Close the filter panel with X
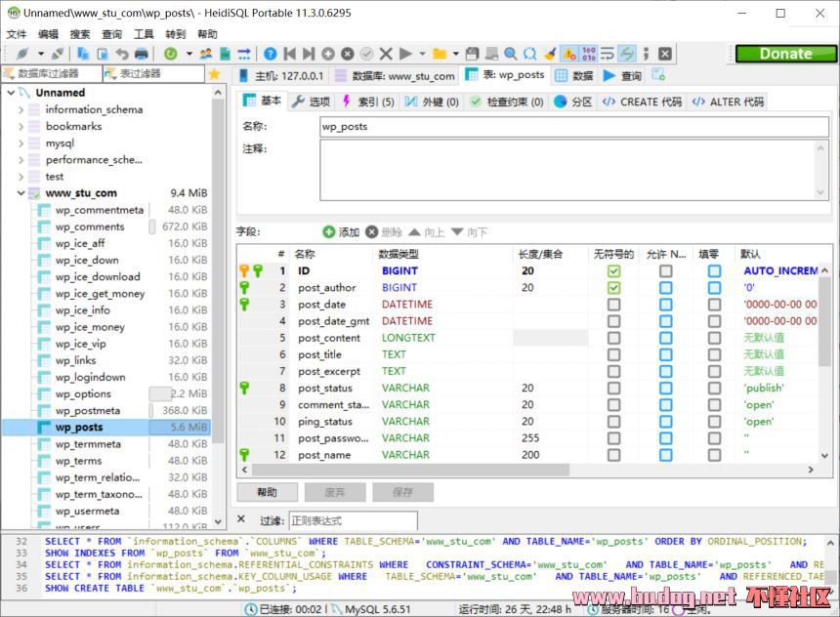Viewport: 840px width, 617px height. [241, 519]
